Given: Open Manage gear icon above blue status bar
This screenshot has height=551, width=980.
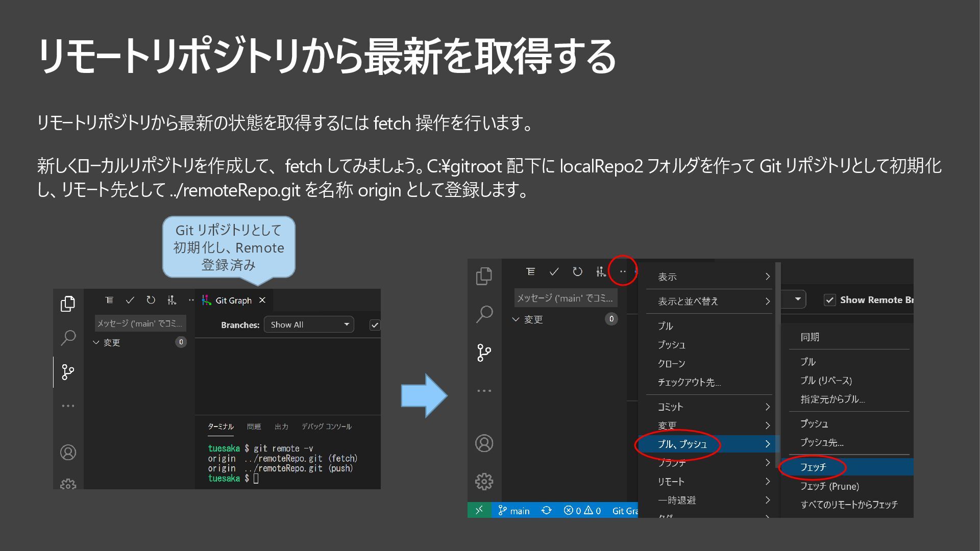Looking at the screenshot, I should point(484,481).
